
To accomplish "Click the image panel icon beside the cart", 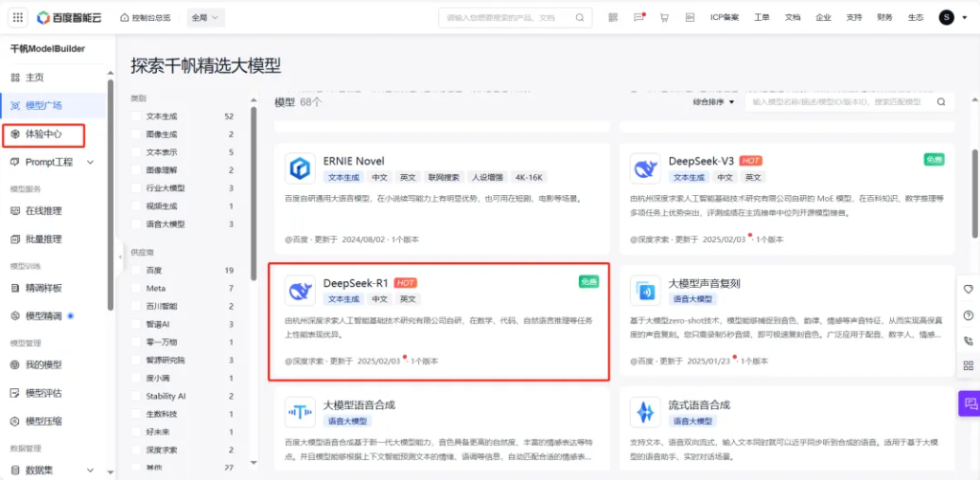I will pyautogui.click(x=690, y=17).
